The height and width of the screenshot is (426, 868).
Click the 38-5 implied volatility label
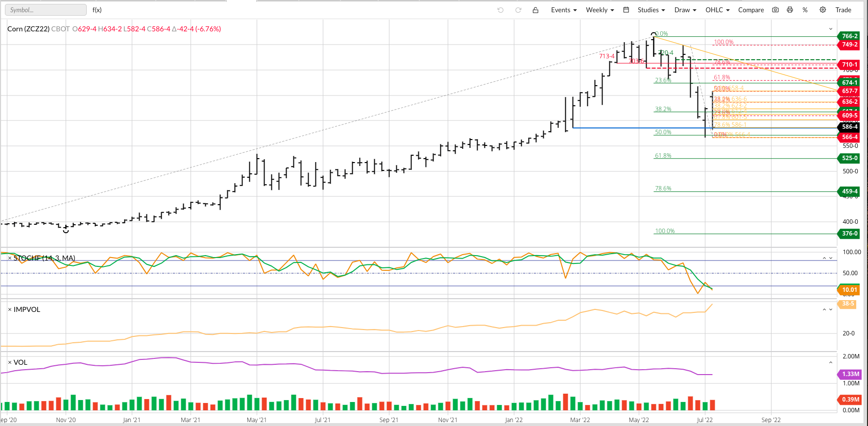pyautogui.click(x=847, y=304)
